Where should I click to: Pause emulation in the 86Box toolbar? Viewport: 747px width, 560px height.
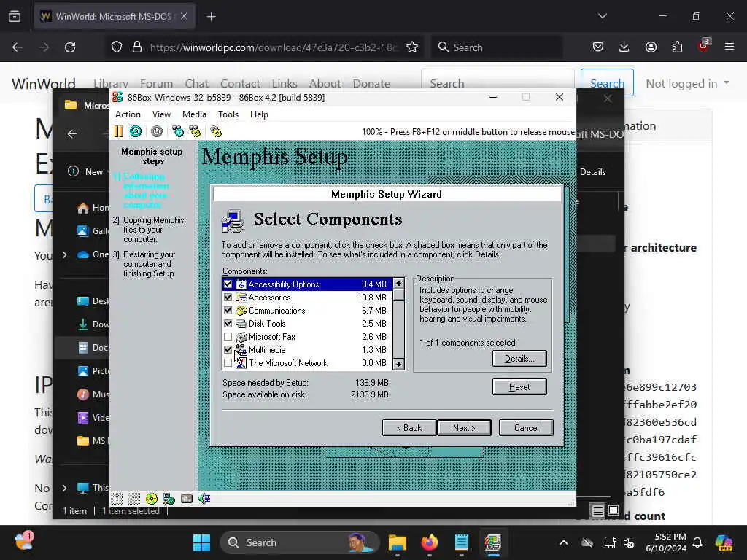pyautogui.click(x=119, y=131)
